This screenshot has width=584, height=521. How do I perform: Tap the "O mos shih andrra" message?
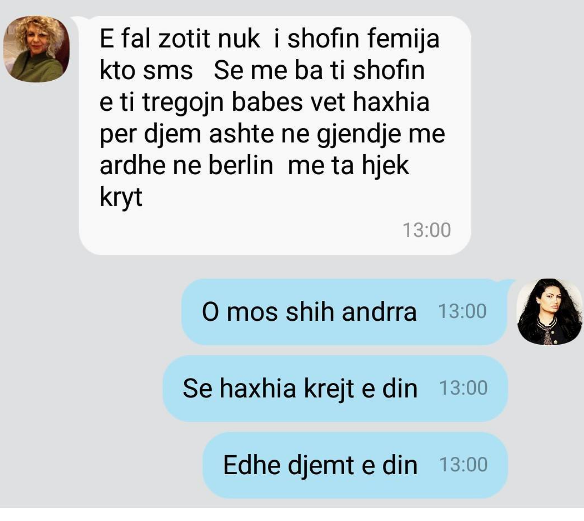344,312
